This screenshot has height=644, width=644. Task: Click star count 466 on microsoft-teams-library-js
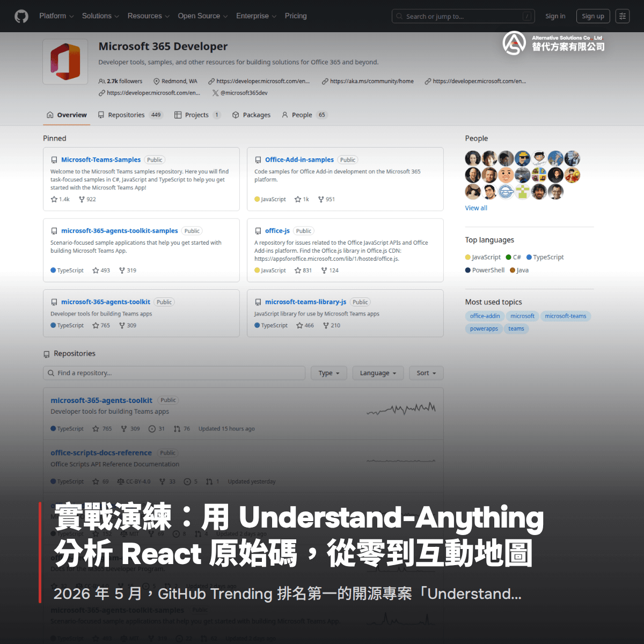point(305,325)
